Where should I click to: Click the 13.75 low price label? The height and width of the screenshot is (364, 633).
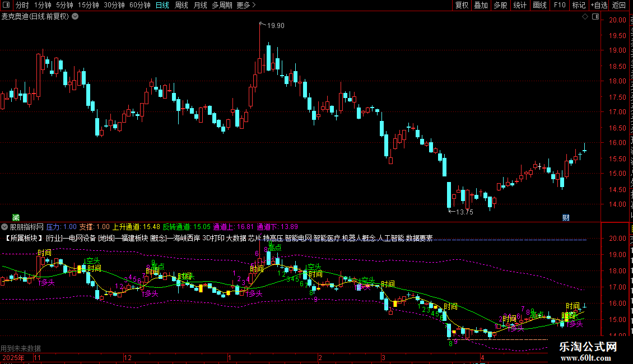click(x=464, y=212)
